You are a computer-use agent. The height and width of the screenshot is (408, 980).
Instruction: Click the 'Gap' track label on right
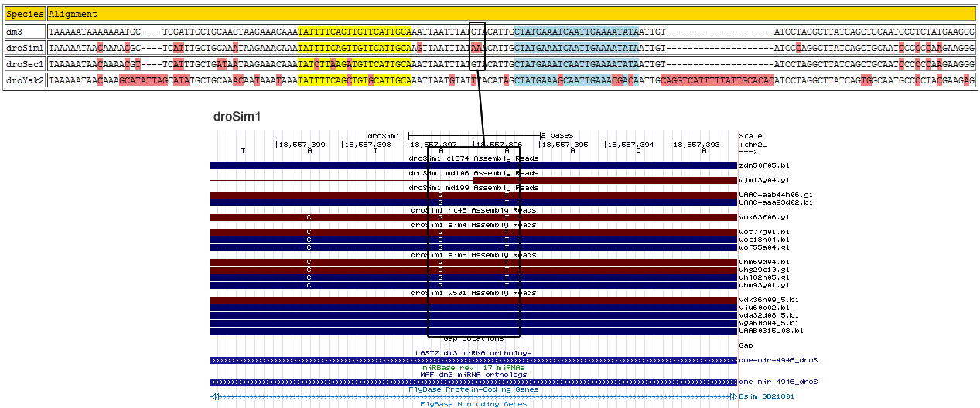pyautogui.click(x=746, y=345)
